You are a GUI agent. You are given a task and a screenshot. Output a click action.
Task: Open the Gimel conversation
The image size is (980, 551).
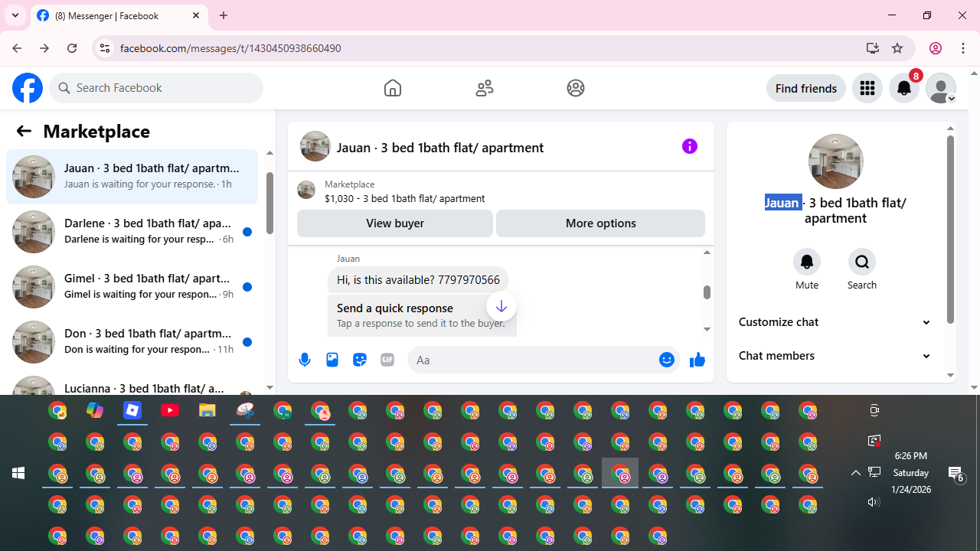click(x=132, y=287)
